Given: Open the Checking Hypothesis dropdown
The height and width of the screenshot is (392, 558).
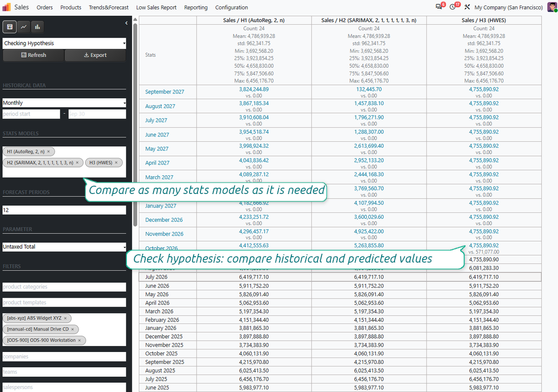Looking at the screenshot, I should (x=64, y=43).
